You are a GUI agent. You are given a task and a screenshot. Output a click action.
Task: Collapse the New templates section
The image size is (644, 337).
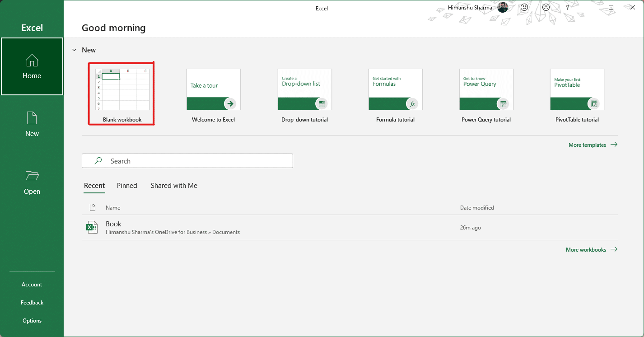(74, 50)
